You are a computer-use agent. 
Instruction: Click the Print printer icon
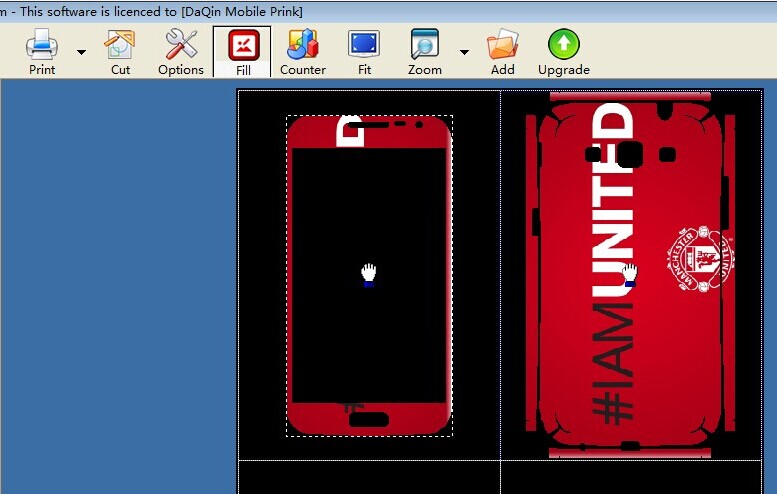point(41,45)
